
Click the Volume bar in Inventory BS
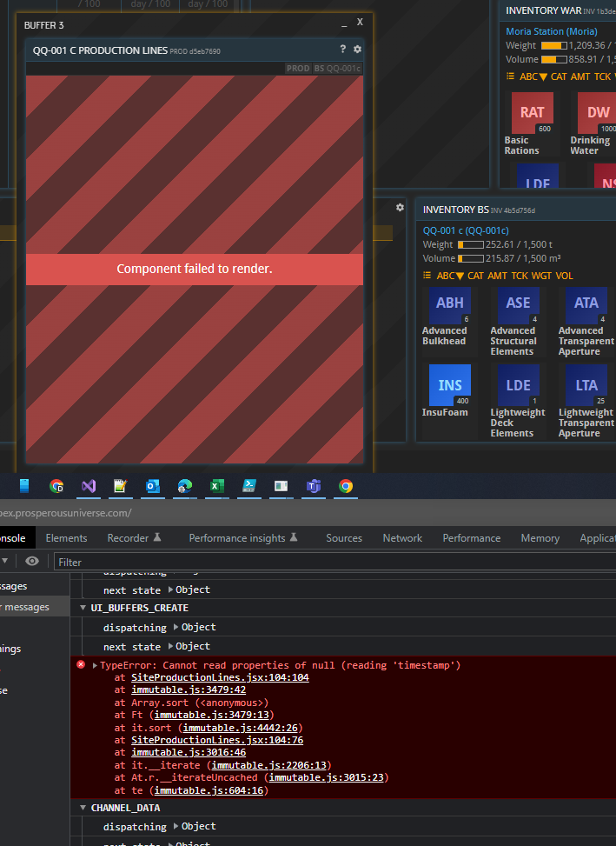(471, 259)
